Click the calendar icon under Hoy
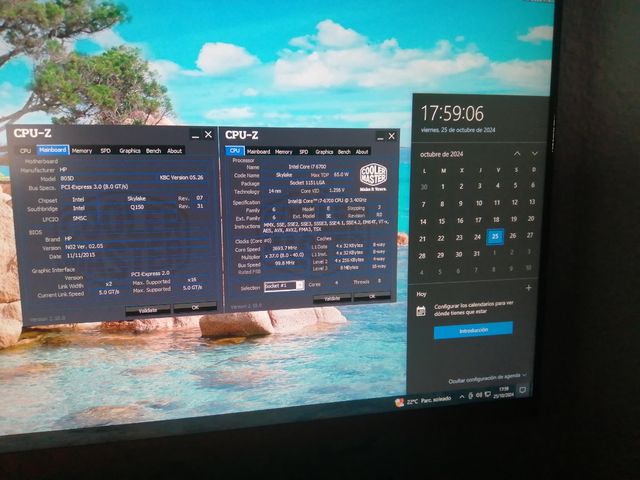Image resolution: width=640 pixels, height=480 pixels. [421, 311]
